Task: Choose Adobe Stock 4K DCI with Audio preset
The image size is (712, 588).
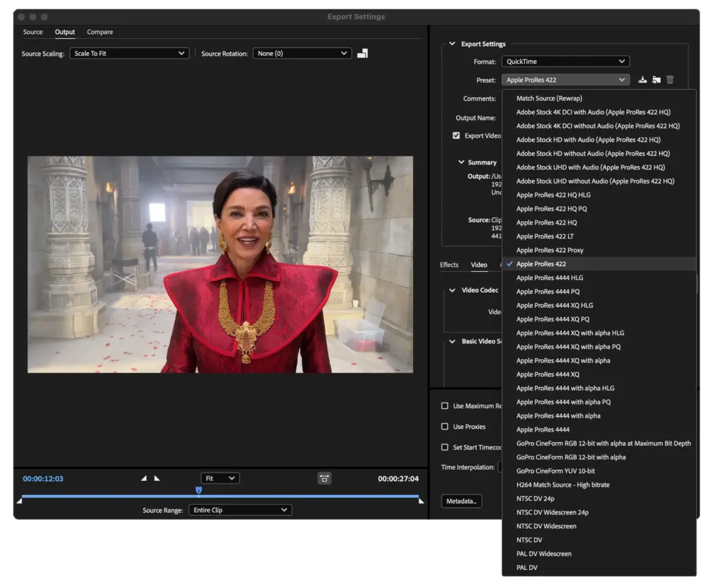Action: [599, 112]
